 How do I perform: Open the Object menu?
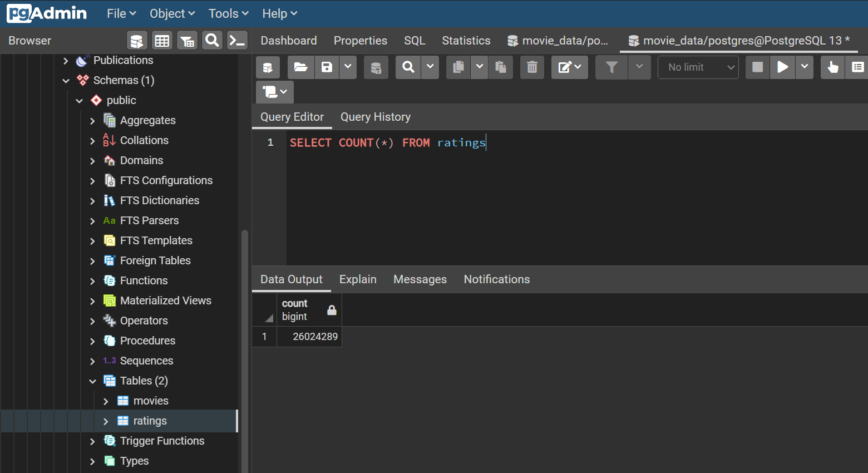pos(172,13)
